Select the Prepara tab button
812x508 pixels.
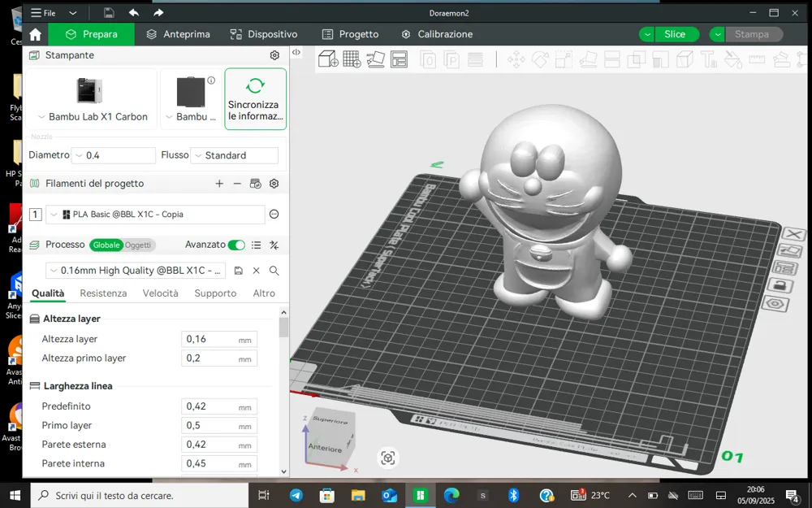pyautogui.click(x=91, y=34)
